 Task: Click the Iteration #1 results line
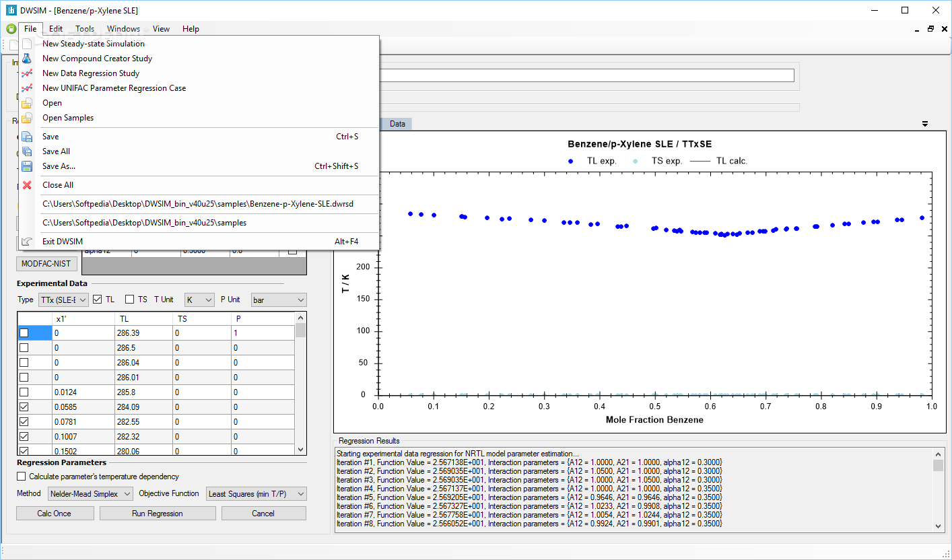pos(529,462)
